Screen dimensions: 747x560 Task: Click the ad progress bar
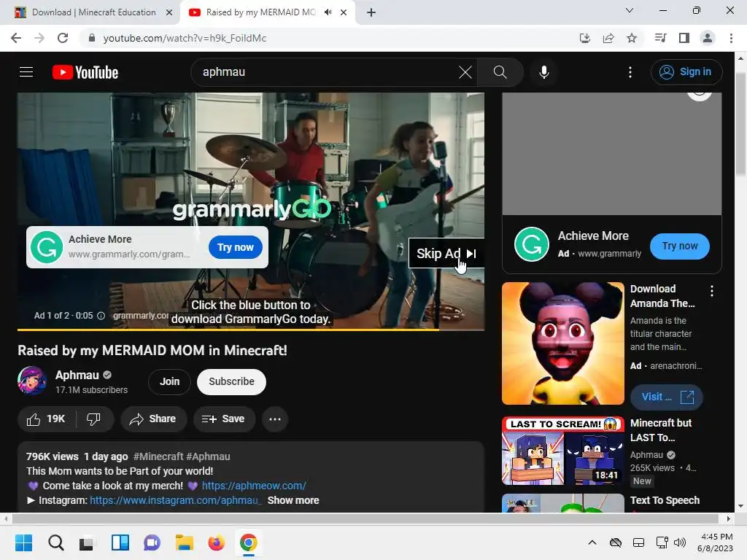click(251, 329)
